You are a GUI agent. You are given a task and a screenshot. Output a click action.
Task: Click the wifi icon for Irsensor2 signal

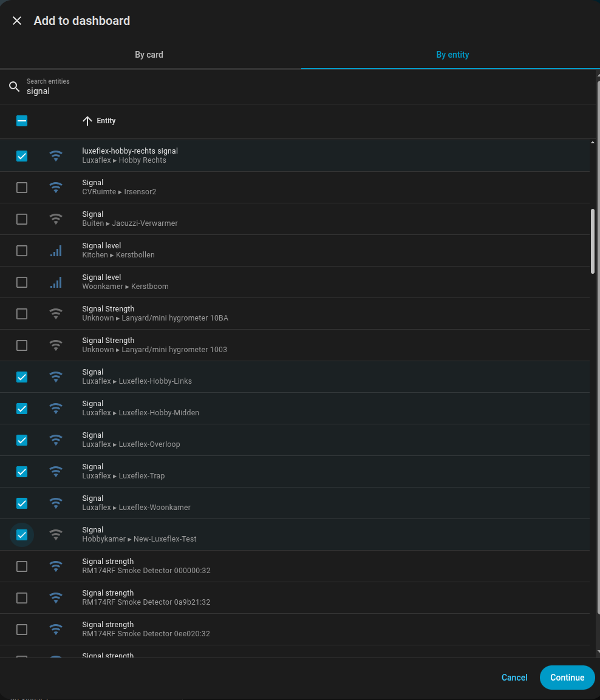tap(56, 188)
